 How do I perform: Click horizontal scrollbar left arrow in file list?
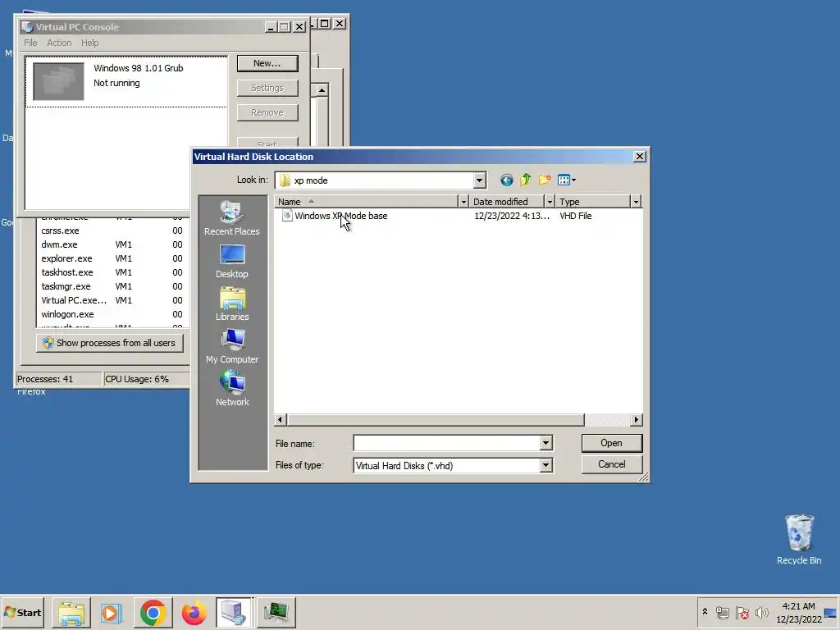coord(281,419)
